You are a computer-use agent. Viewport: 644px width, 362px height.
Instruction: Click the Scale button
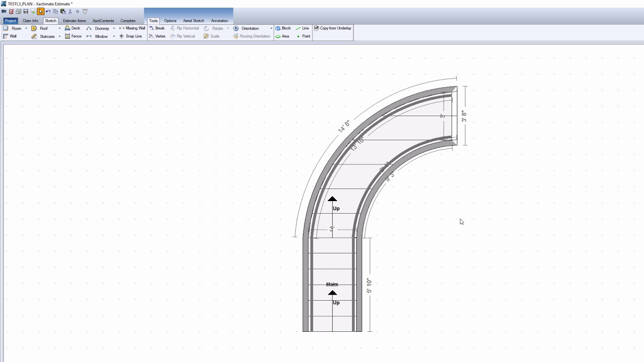pos(211,36)
